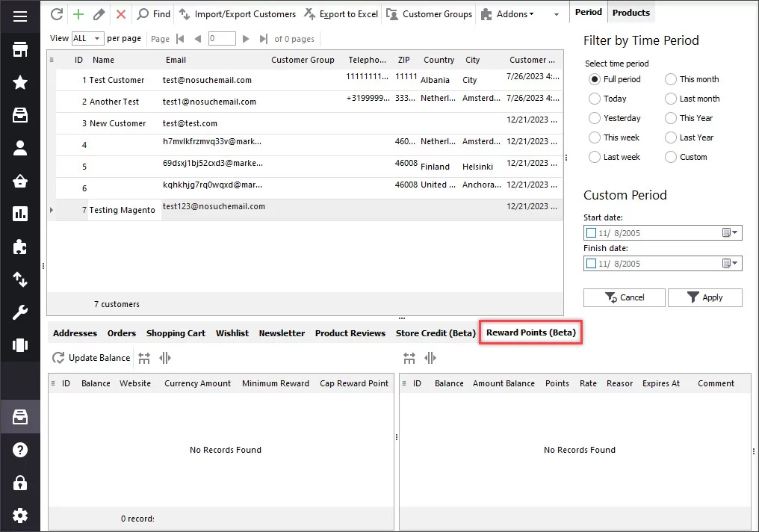
Task: Open the store icon in sidebar
Action: click(20, 49)
